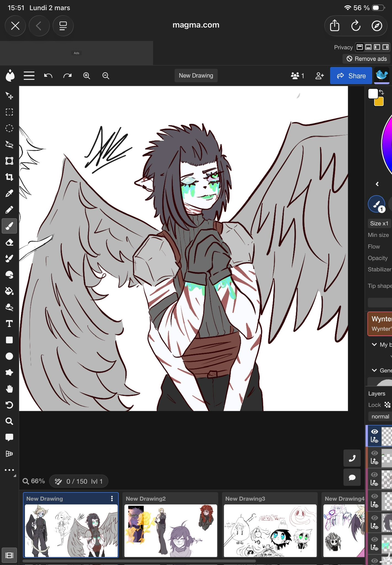Select the magnifier zoom tool in toolbar
The height and width of the screenshot is (565, 392).
pos(9,421)
